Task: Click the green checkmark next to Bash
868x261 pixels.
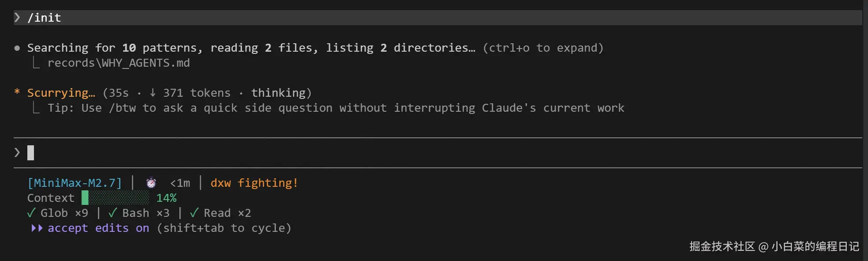Action: pyautogui.click(x=112, y=213)
